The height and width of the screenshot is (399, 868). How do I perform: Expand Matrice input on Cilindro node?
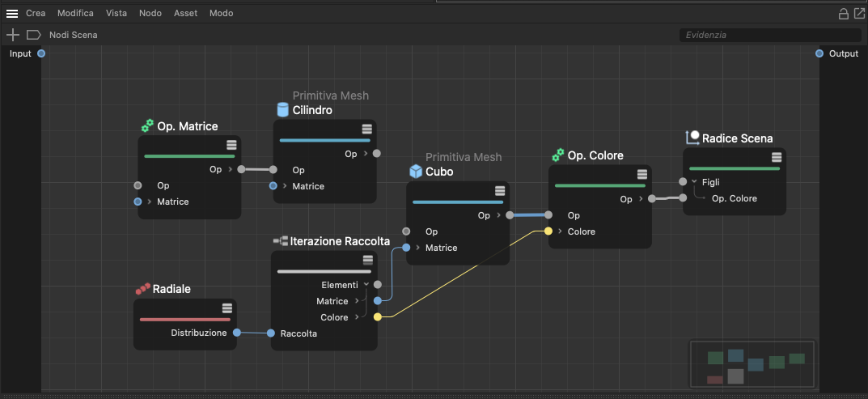point(285,186)
